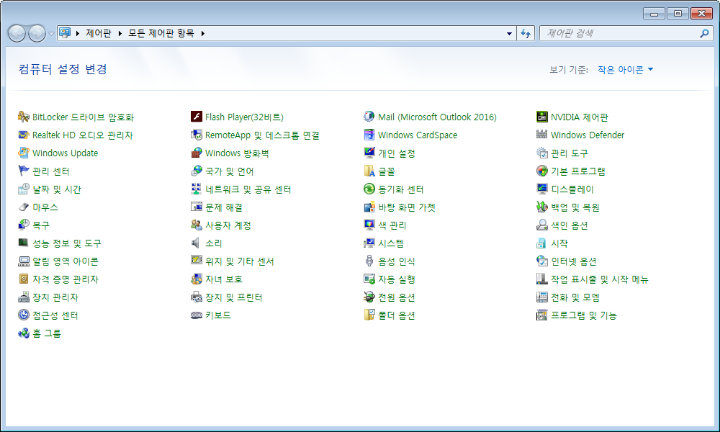The height and width of the screenshot is (432, 720).
Task: Open the 음성 인식 link
Action: coord(396,261)
